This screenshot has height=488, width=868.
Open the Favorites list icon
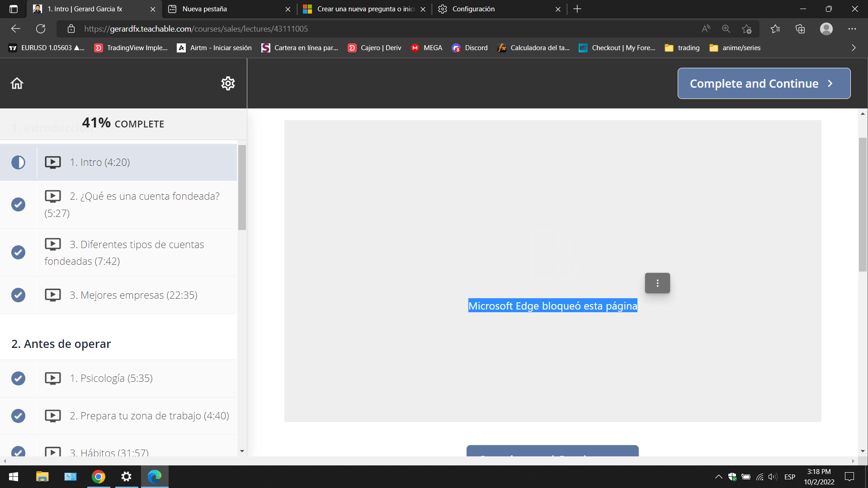coord(775,29)
